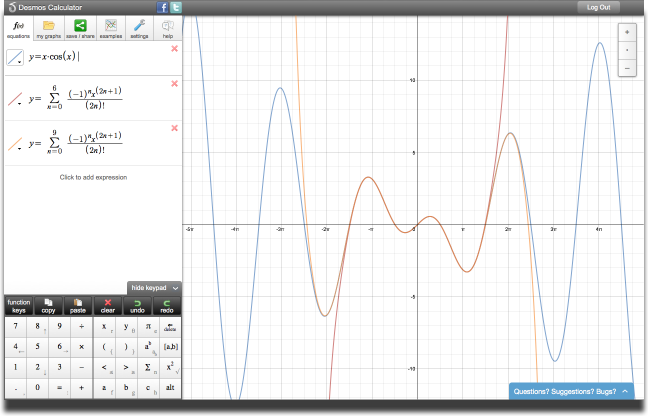Tap the b letter key
Image resolution: width=648 pixels, height=416 pixels.
126,387
